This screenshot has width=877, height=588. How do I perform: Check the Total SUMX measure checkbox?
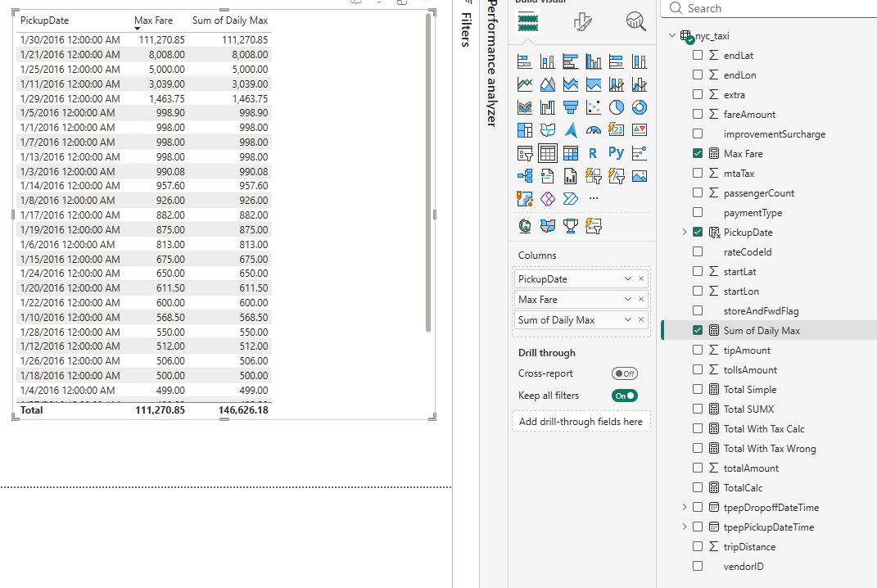pyautogui.click(x=698, y=409)
